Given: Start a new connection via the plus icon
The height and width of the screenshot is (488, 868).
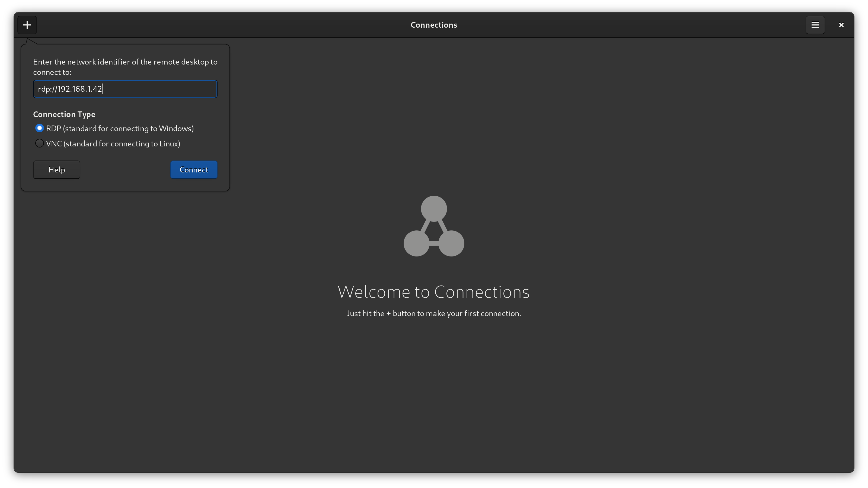Looking at the screenshot, I should [27, 25].
